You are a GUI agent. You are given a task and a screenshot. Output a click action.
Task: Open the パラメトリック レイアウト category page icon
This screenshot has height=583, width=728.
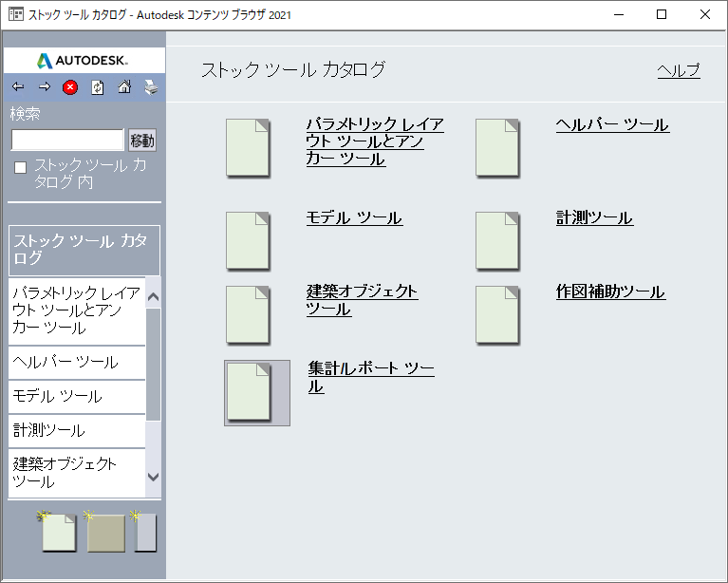(x=248, y=148)
